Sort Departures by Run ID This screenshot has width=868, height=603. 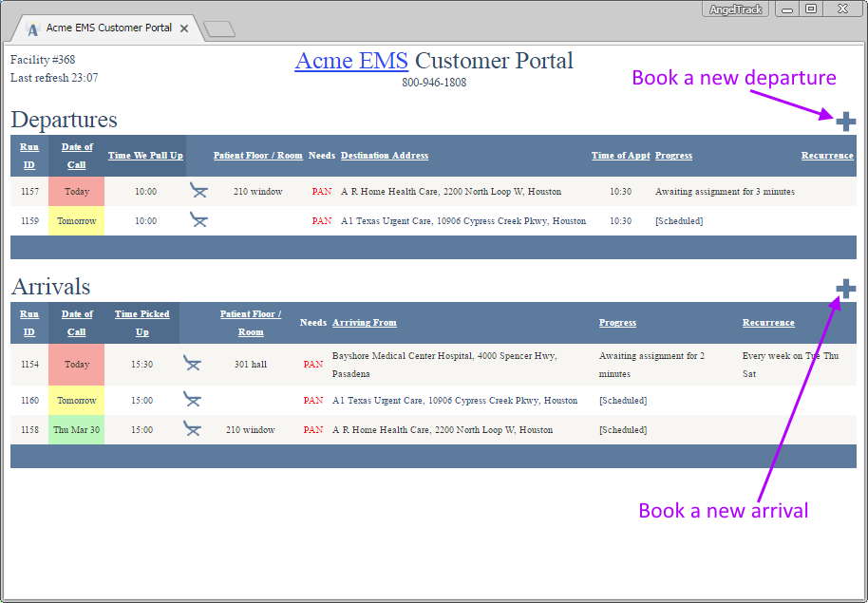(x=28, y=155)
